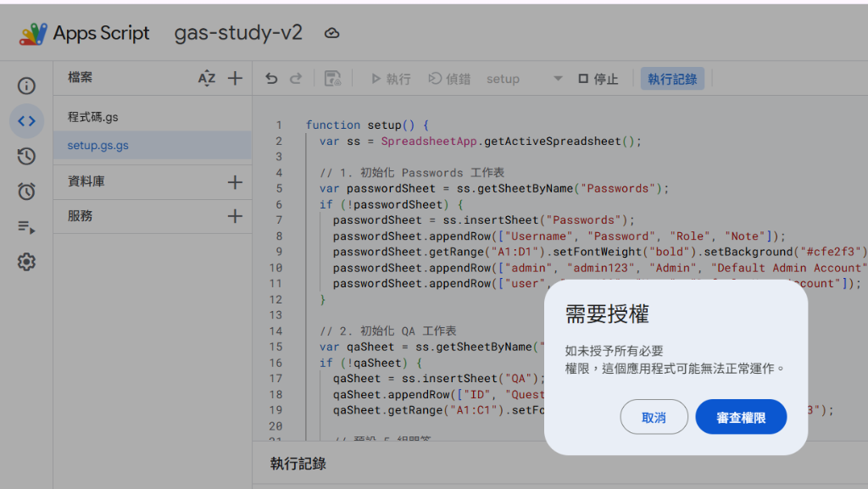Click comment '// 1. 初始化 Passwords 工作表'
This screenshot has width=868, height=489.
point(412,173)
